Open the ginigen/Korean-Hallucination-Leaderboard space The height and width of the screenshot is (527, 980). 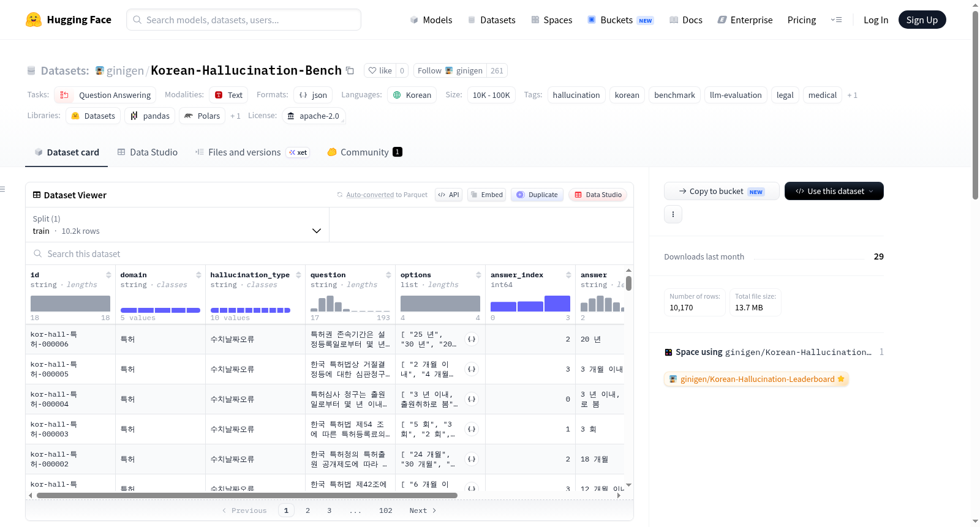click(x=756, y=379)
